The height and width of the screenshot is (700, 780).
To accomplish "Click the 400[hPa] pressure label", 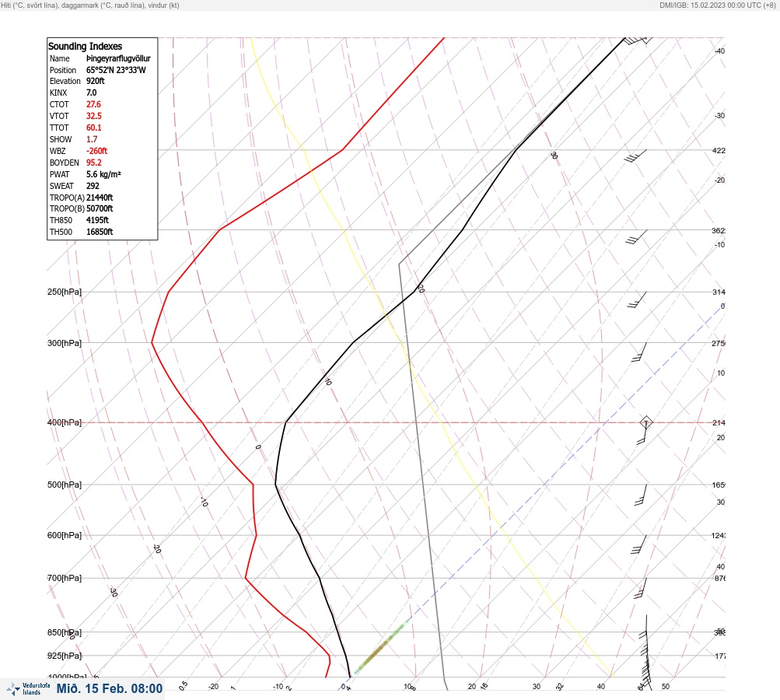I will [65, 423].
